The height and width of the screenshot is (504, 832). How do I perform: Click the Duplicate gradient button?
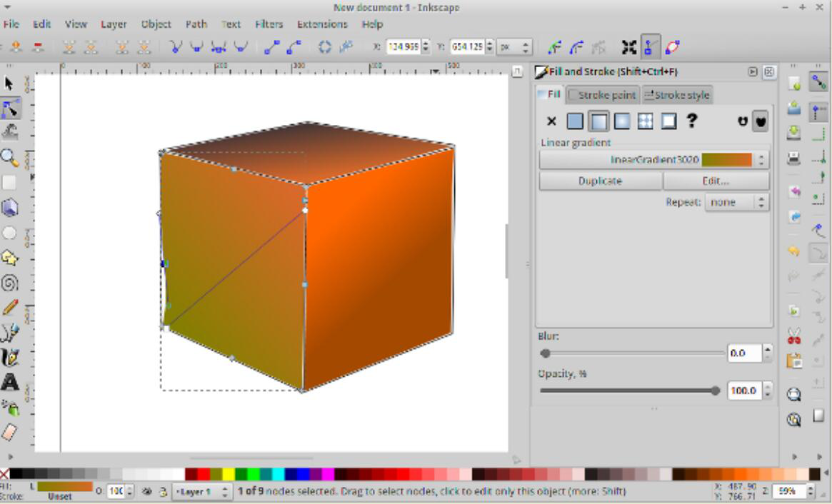(600, 181)
